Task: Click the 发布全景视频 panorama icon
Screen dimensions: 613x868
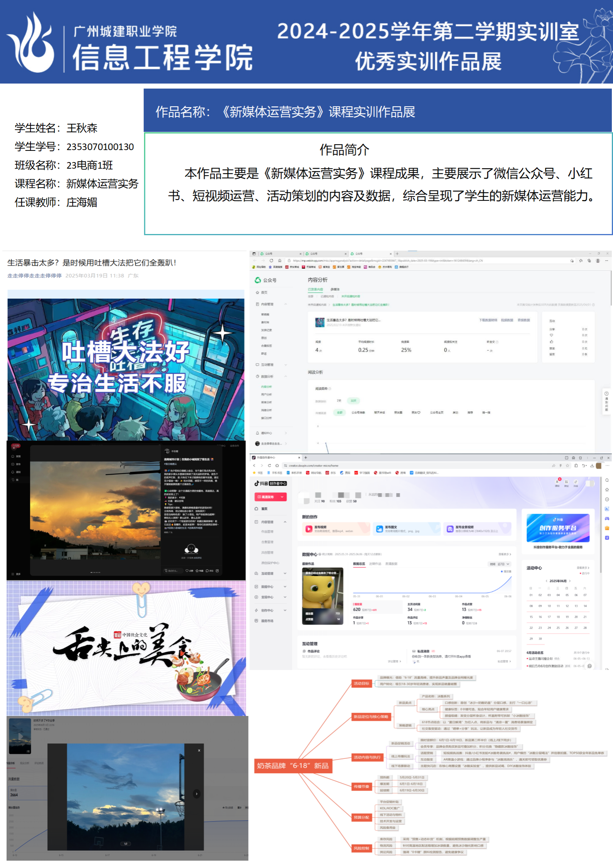Action: point(450,529)
